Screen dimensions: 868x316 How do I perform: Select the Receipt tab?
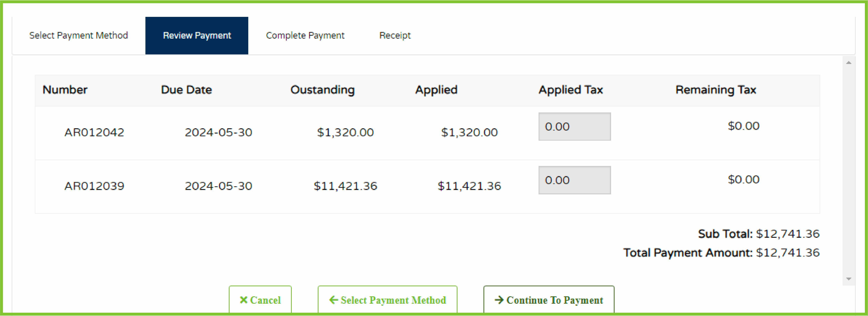click(395, 35)
